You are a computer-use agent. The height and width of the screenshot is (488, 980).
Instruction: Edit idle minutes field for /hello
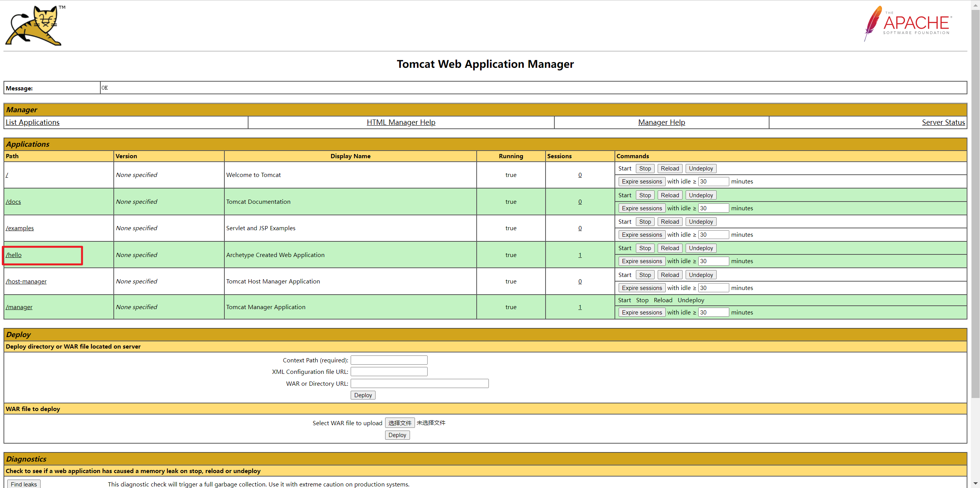pos(714,261)
